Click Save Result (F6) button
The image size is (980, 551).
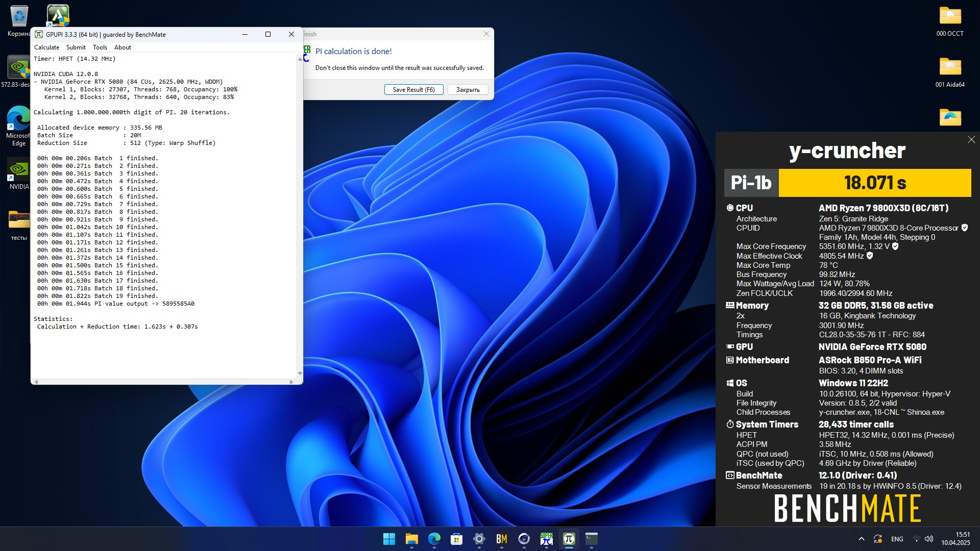tap(413, 90)
